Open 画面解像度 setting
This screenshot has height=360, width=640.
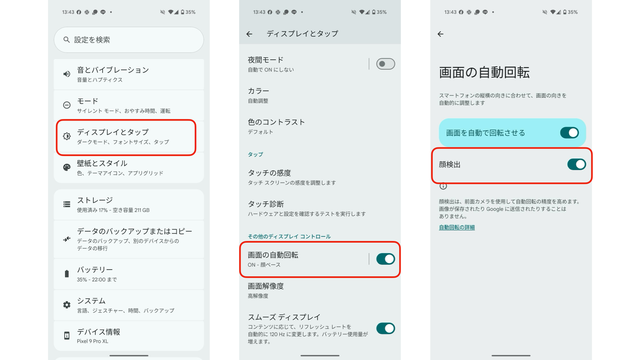[320, 290]
